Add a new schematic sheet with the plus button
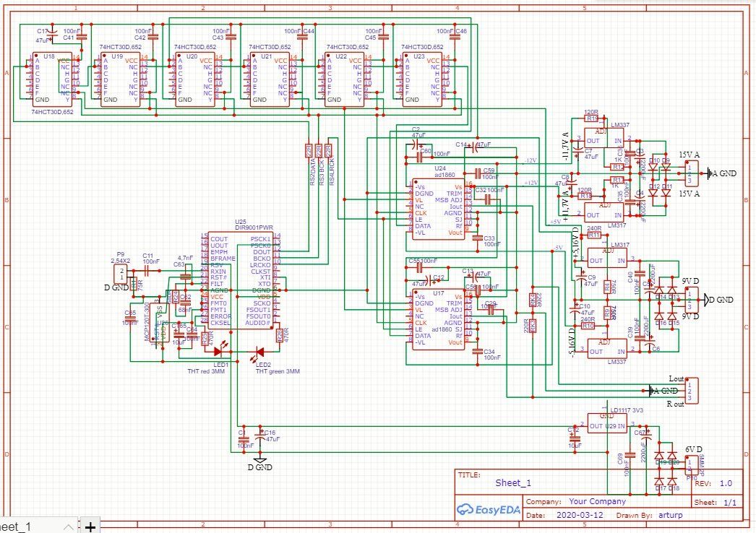This screenshot has height=533, width=756. click(x=90, y=526)
